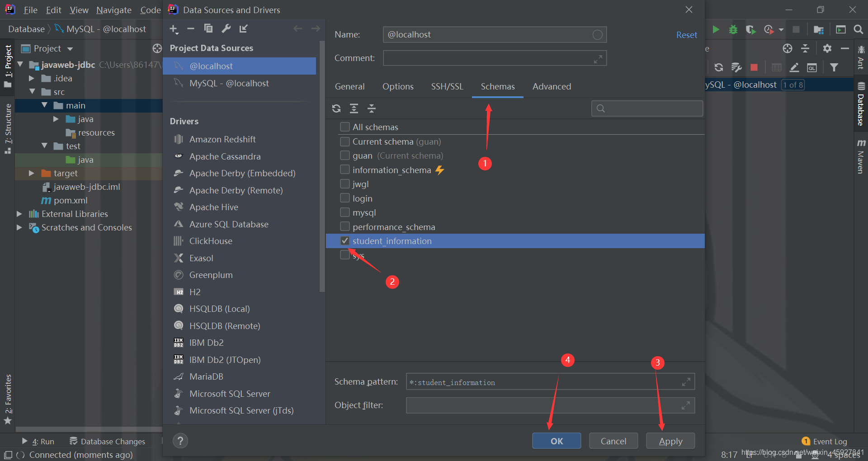Open the Database Changes tool window
Viewport: 868px width, 461px height.
tap(107, 441)
